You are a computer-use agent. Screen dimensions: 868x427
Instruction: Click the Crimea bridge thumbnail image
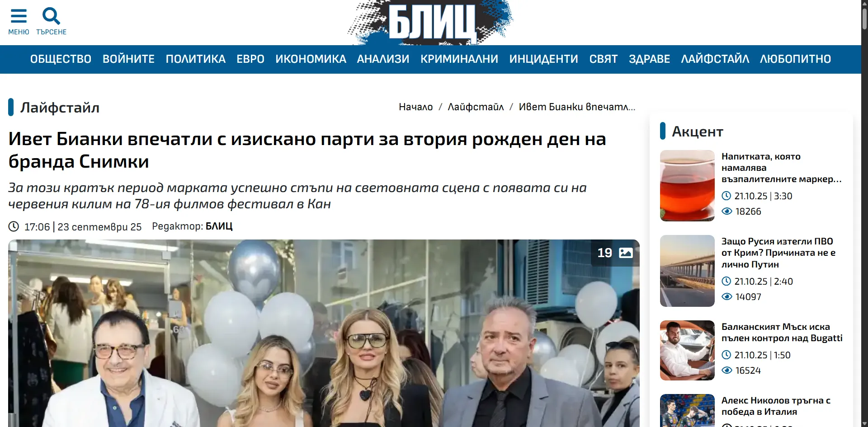687,271
